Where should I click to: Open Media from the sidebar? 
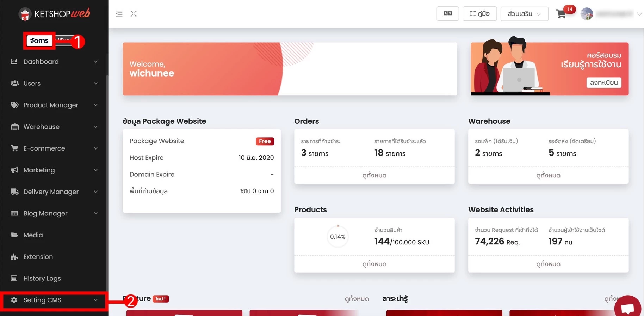tap(33, 235)
